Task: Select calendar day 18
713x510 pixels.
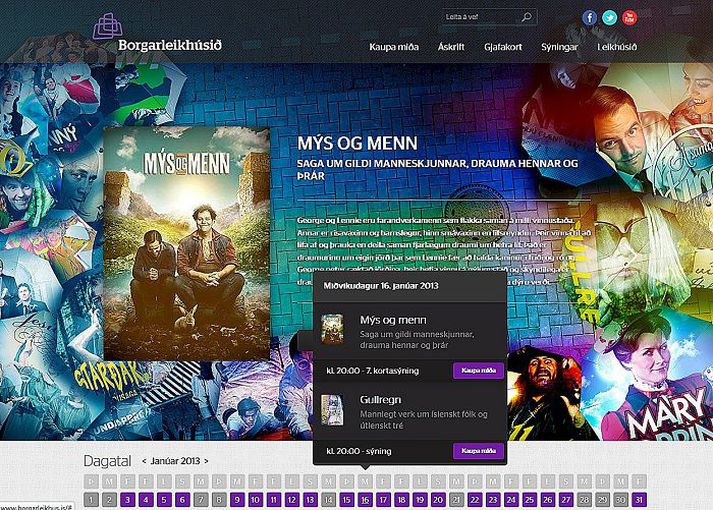Action: (402, 500)
